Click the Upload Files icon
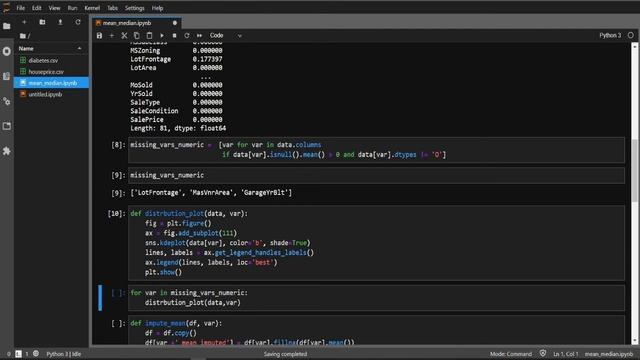The width and height of the screenshot is (640, 360). coord(60,22)
